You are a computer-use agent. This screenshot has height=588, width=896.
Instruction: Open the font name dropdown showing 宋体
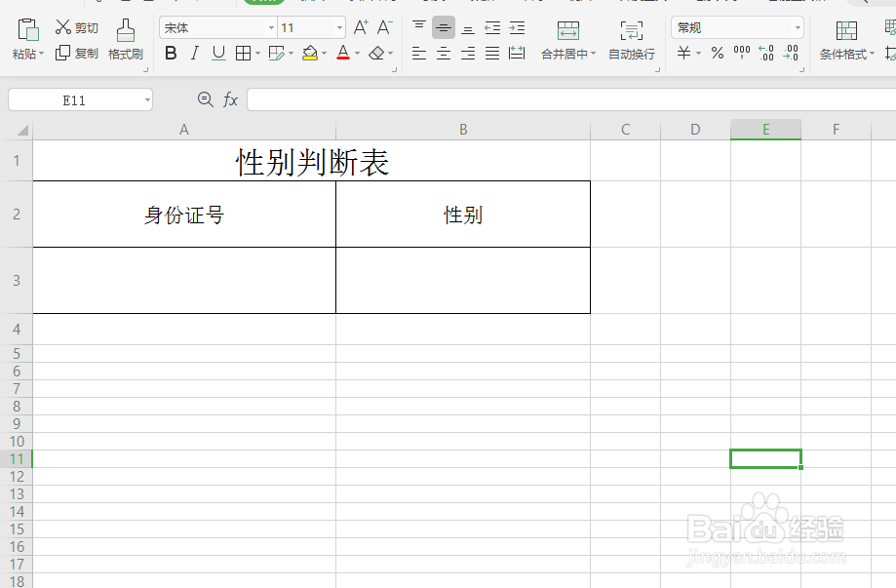271,27
